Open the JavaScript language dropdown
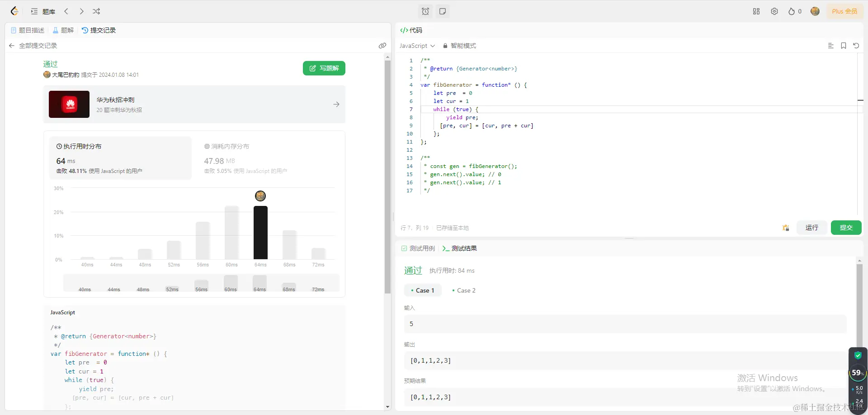The height and width of the screenshot is (415, 868). (x=417, y=46)
